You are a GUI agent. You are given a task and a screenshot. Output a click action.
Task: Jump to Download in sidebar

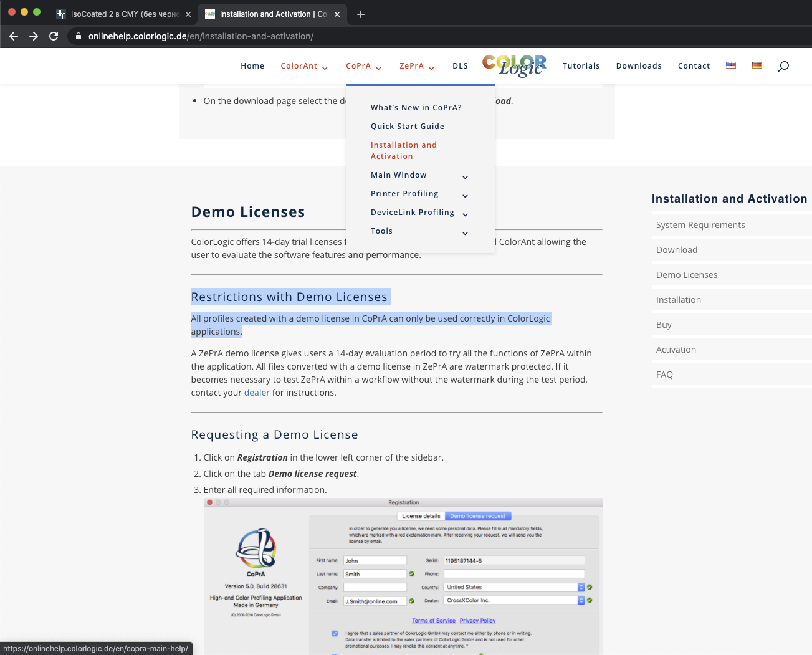click(x=677, y=250)
